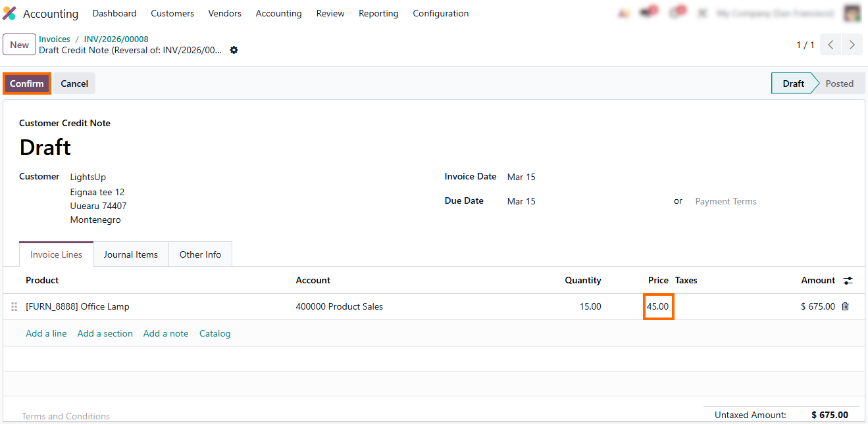This screenshot has height=424, width=868.
Task: Delete the Office Lamp invoice line
Action: [846, 306]
